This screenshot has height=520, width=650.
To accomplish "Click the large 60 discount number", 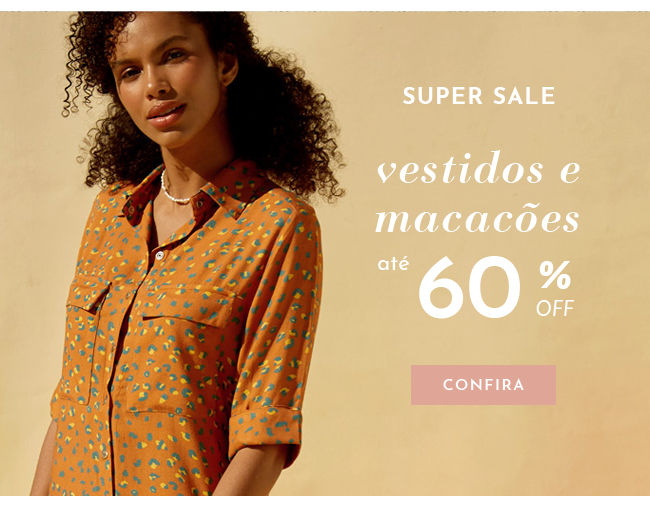I will click(469, 287).
